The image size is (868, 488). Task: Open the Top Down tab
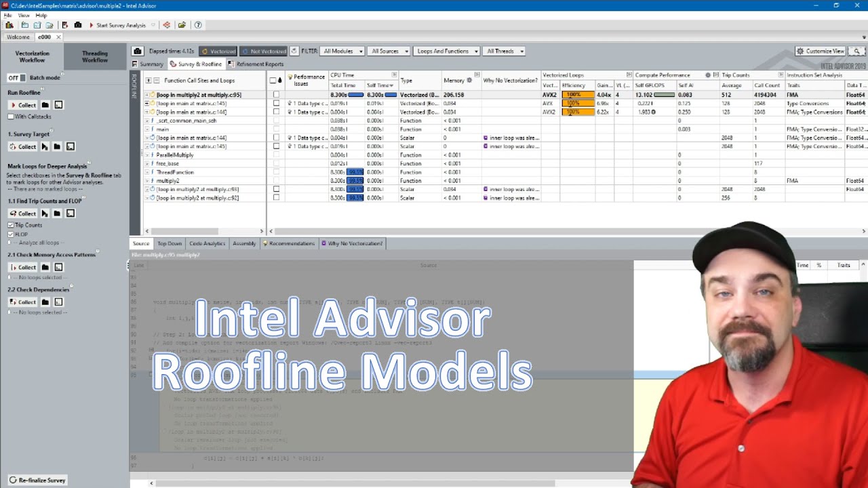(170, 243)
